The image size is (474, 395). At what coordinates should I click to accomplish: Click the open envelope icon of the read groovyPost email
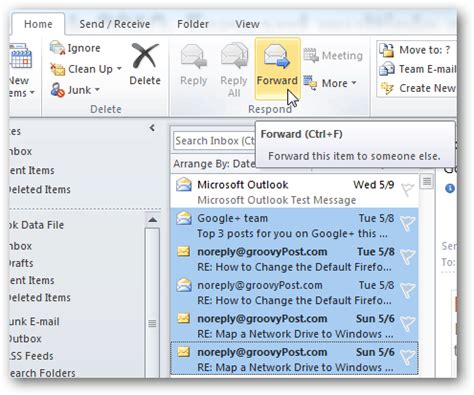(184, 284)
